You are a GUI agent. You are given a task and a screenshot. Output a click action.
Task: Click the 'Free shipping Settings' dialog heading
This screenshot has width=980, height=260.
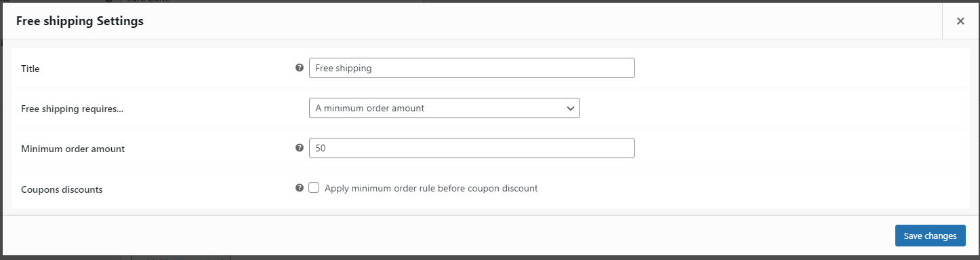[80, 21]
